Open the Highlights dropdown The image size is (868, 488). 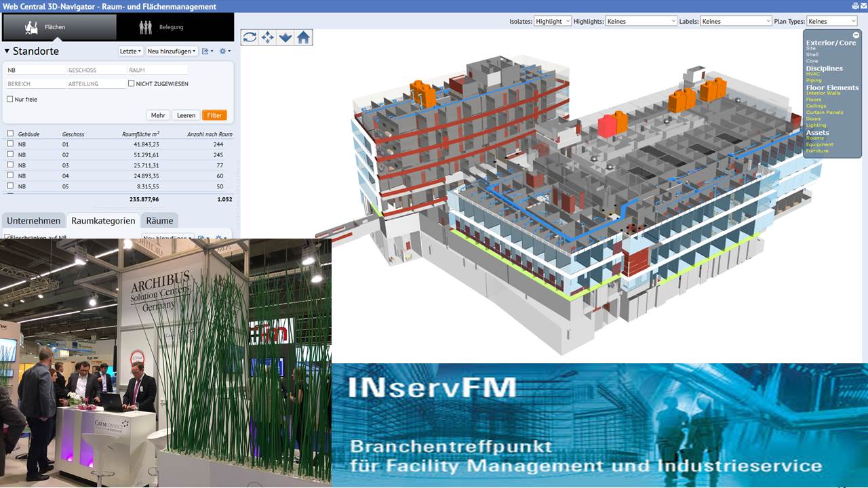[x=641, y=21]
